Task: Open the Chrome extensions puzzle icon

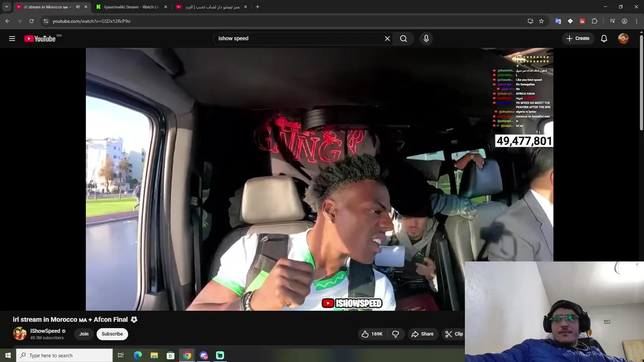Action: click(x=594, y=21)
